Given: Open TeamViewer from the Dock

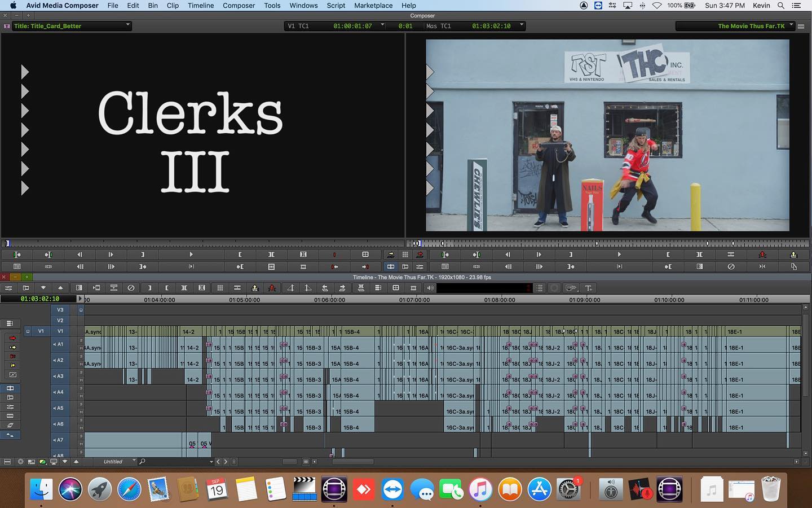Looking at the screenshot, I should (x=392, y=489).
